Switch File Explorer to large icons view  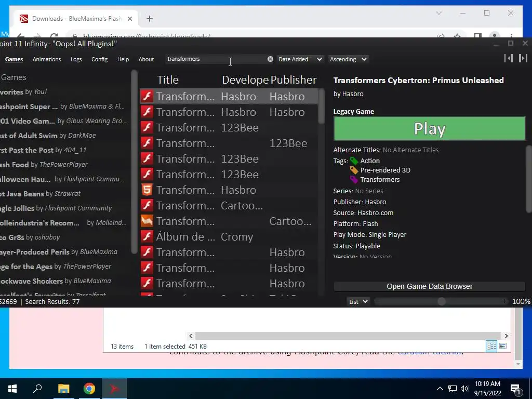tap(503, 346)
